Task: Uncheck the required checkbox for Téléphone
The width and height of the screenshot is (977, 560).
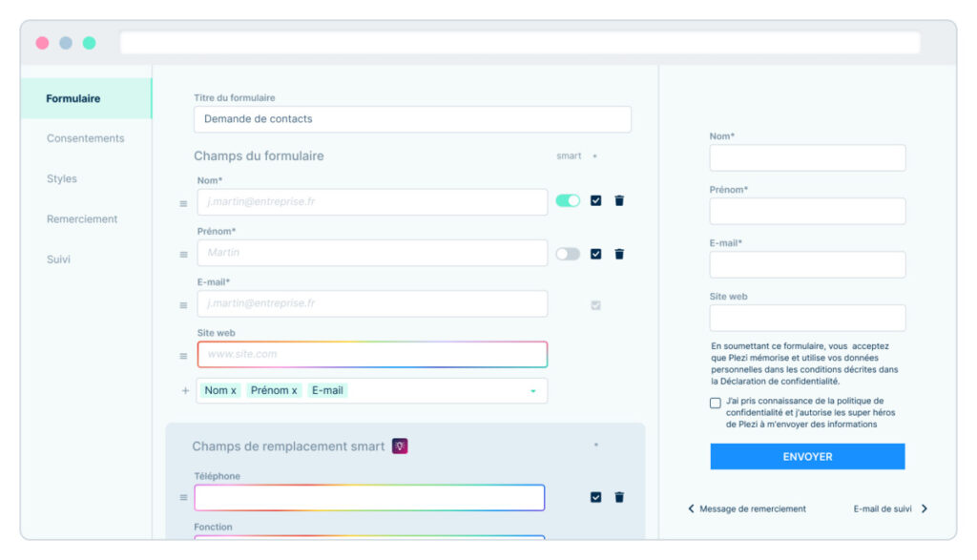Action: [x=595, y=497]
